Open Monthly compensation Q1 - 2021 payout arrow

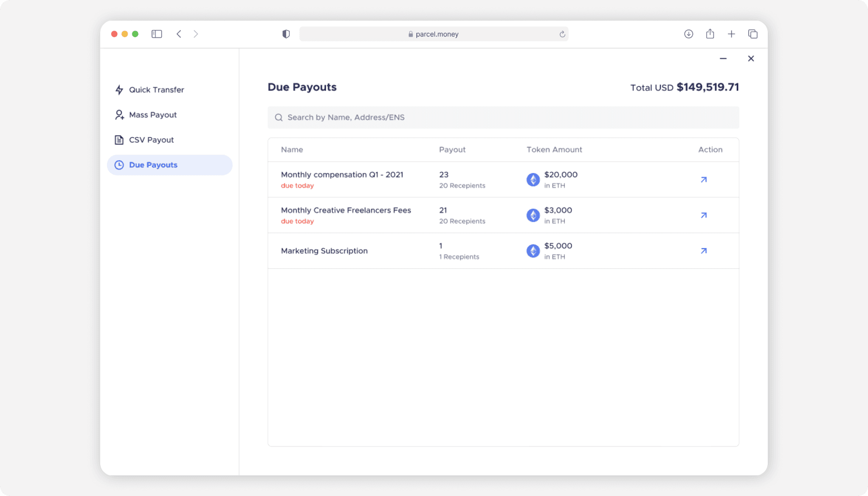(x=704, y=180)
